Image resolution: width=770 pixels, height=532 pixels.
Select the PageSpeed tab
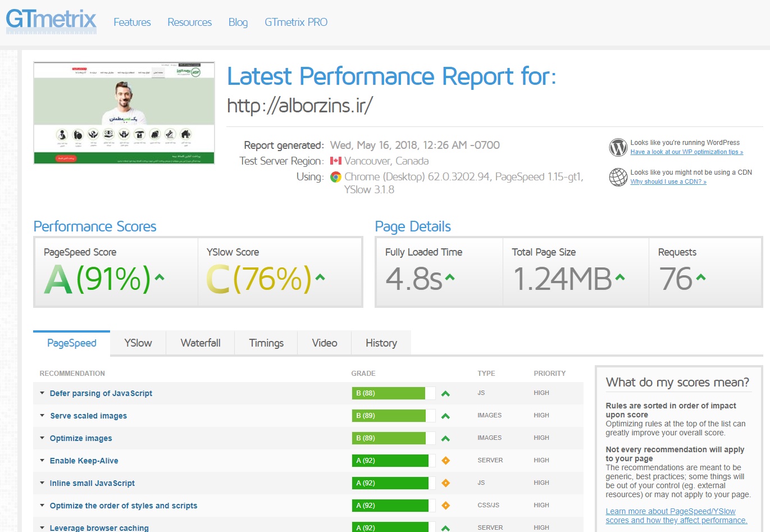coord(72,343)
